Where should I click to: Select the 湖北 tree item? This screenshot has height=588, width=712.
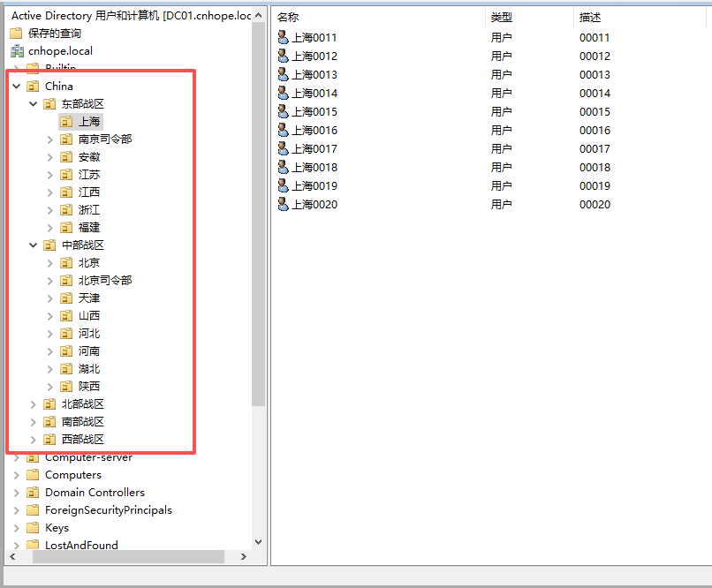(x=89, y=369)
